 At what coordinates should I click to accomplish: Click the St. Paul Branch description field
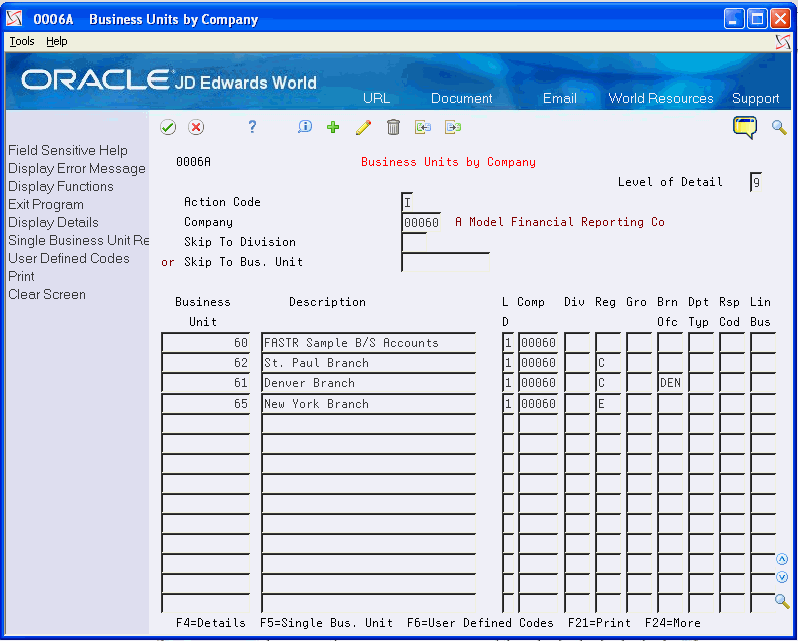point(368,363)
